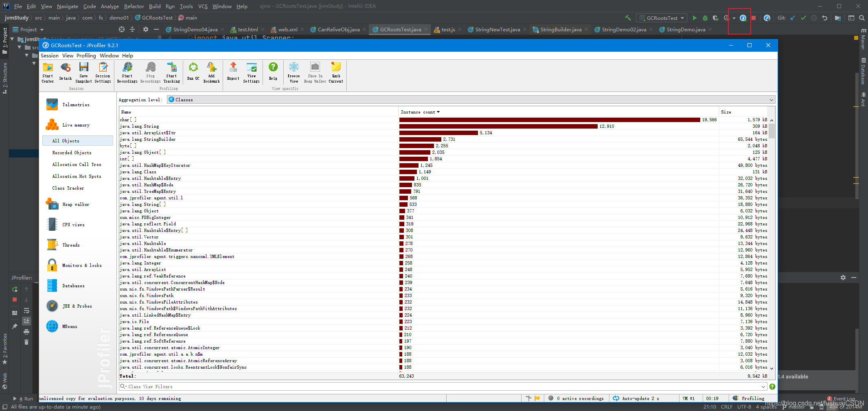
Task: Open JProfiler Session Settings
Action: click(103, 72)
